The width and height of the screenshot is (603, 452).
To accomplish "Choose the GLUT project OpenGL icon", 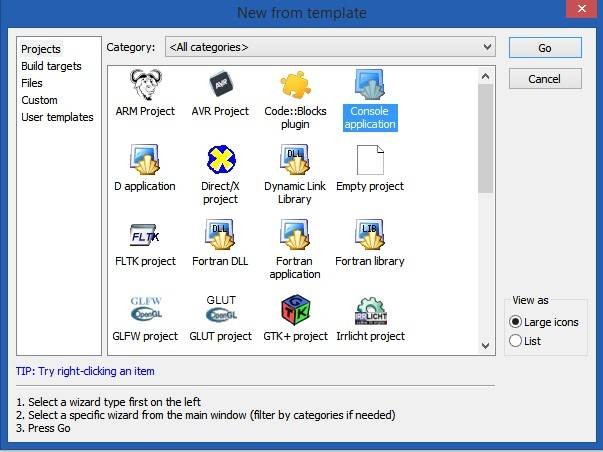I will [x=221, y=309].
